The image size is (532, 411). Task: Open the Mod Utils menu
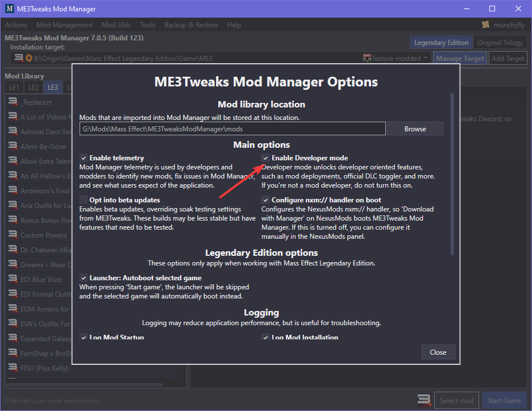[117, 25]
